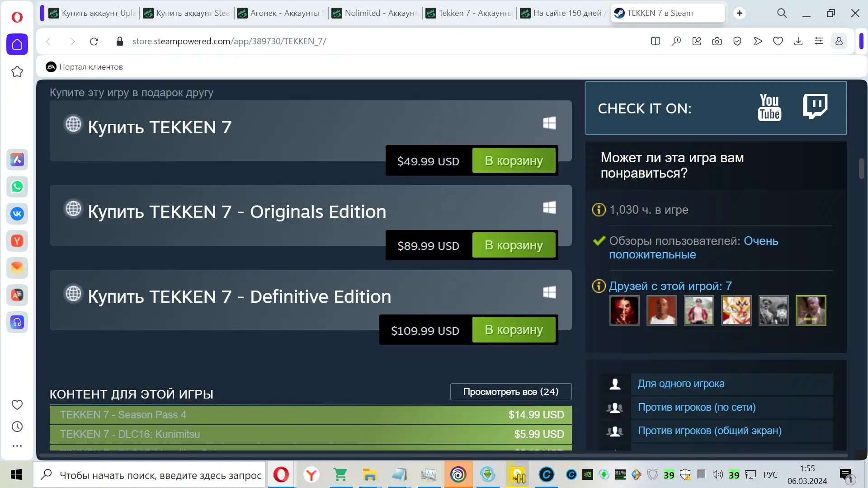The image size is (868, 488).
Task: Open bookmarks star in Opera sidebar
Action: (17, 71)
